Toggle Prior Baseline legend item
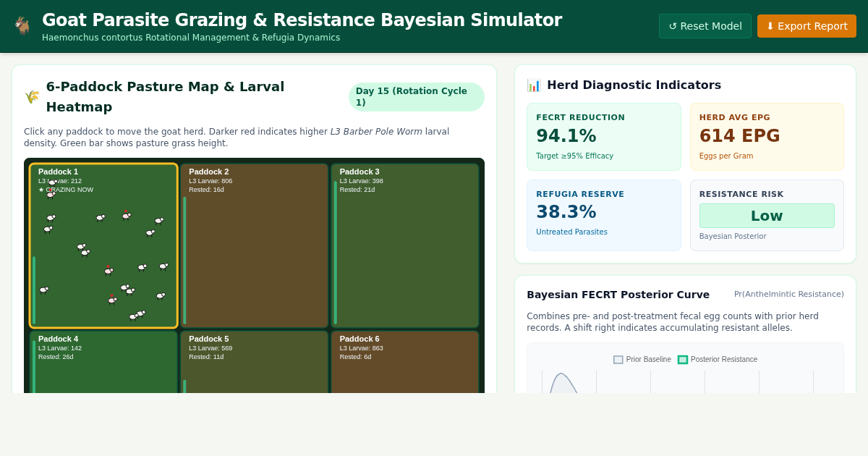 click(642, 360)
